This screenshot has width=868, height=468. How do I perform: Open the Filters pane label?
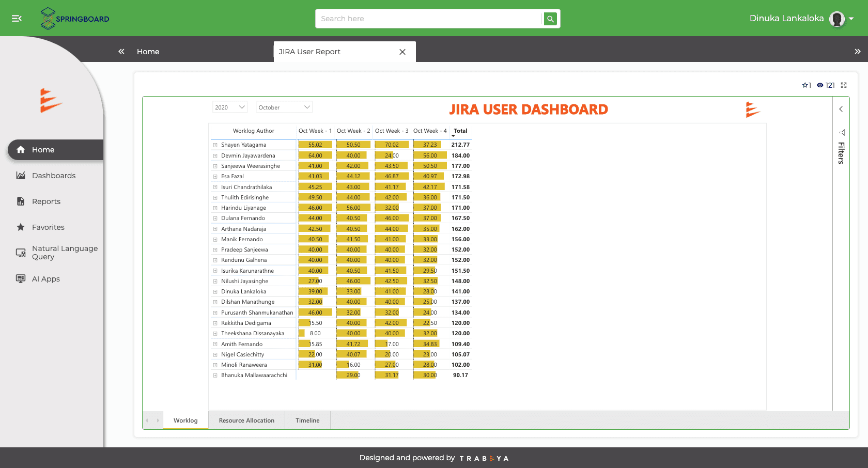(841, 153)
